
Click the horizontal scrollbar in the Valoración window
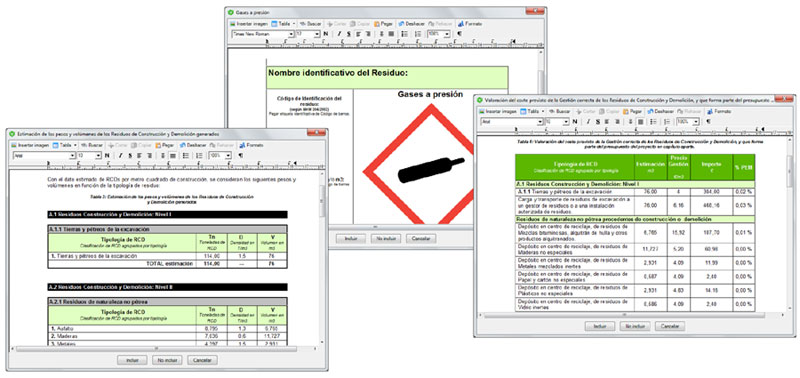coord(631,316)
